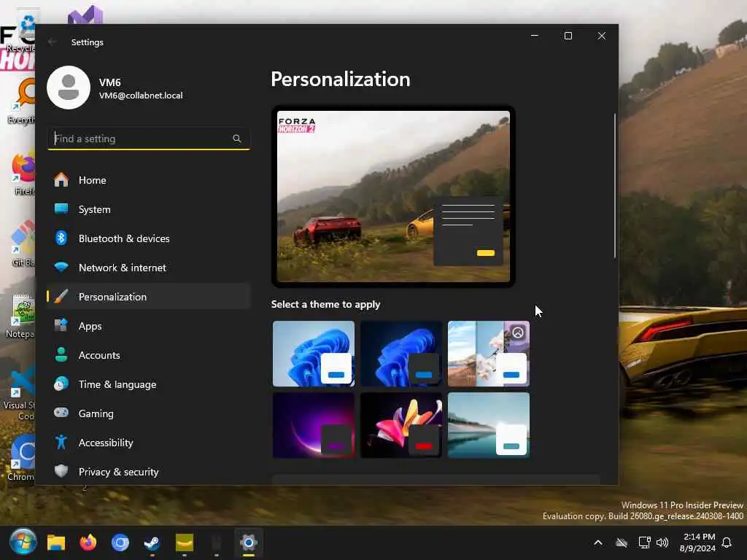Click the back arrow in Settings
The image size is (747, 560).
point(53,42)
